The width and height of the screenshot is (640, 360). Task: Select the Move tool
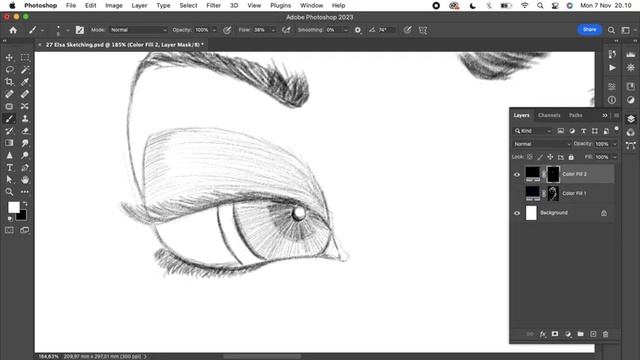coord(9,58)
